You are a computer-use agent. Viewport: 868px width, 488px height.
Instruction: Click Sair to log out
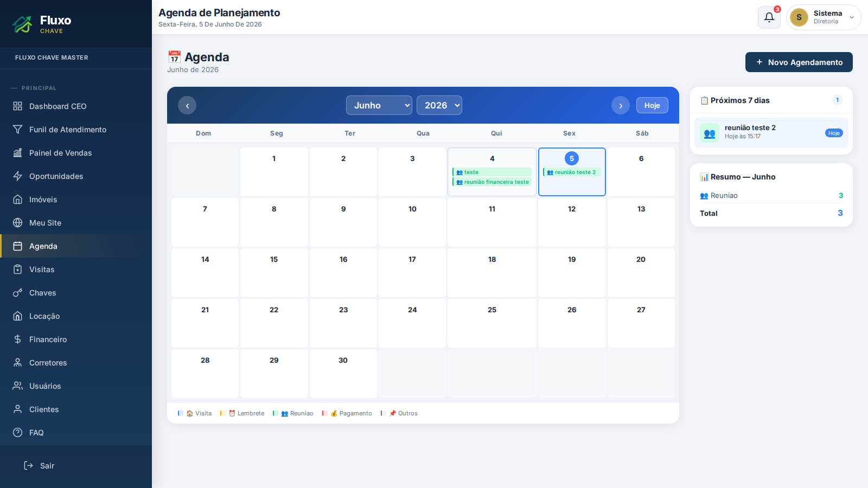(x=76, y=466)
